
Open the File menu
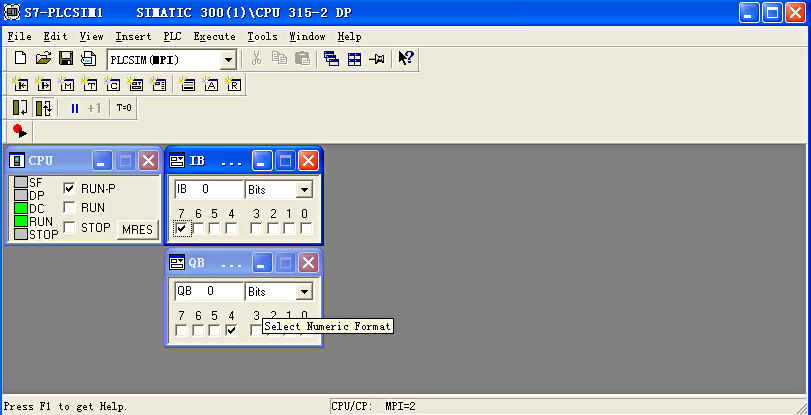(x=20, y=37)
